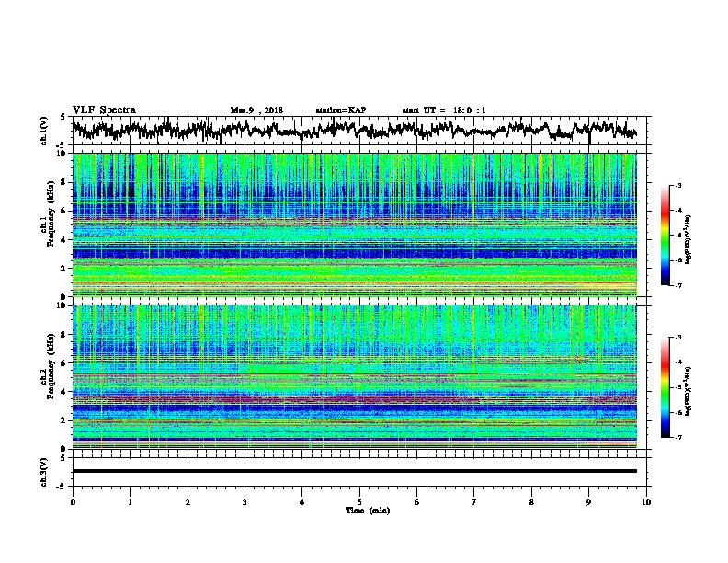This screenshot has width=728, height=563.
Task: Click time axis tick label '5'
Action: coord(359,502)
